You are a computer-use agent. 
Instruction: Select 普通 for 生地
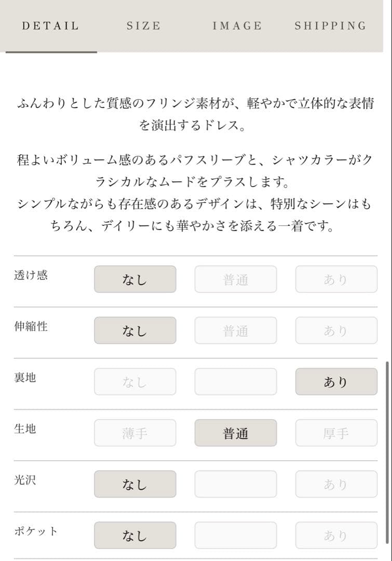[236, 433]
